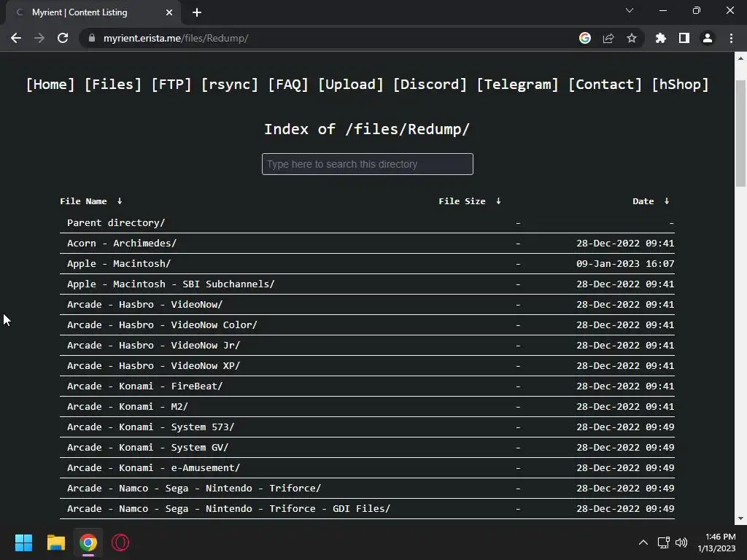Viewport: 747px width, 560px height.
Task: Open the Apple - Macintosh/ folder
Action: coord(119,263)
